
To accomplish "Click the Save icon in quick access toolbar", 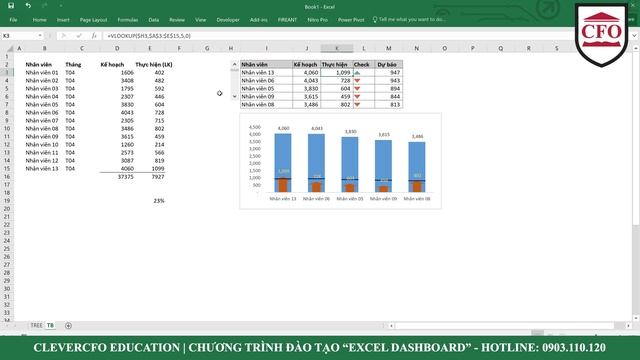I will [x=11, y=6].
